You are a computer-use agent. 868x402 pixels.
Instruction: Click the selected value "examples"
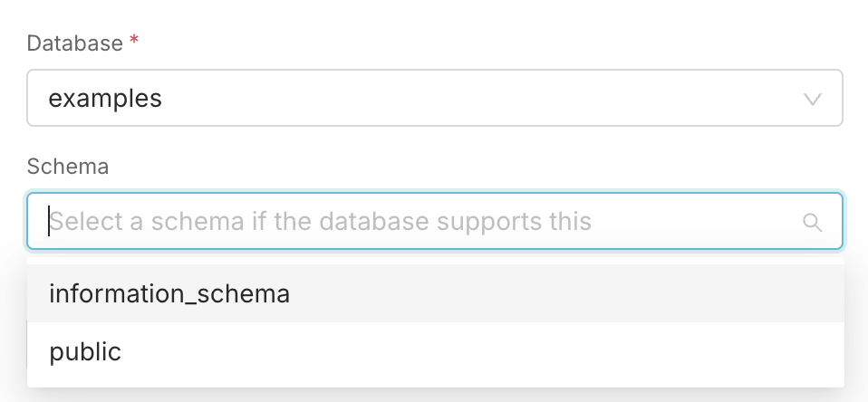105,99
